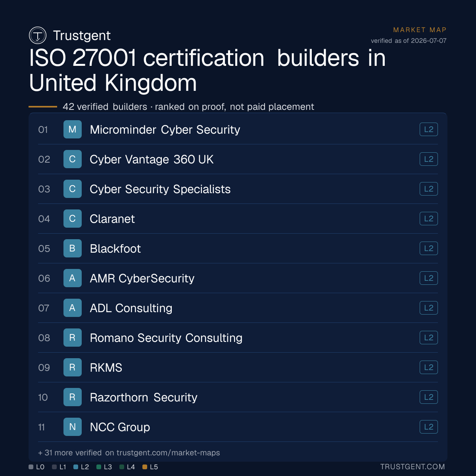Click the Trustgent brand name text
This screenshot has width=476, height=476.
point(82,36)
